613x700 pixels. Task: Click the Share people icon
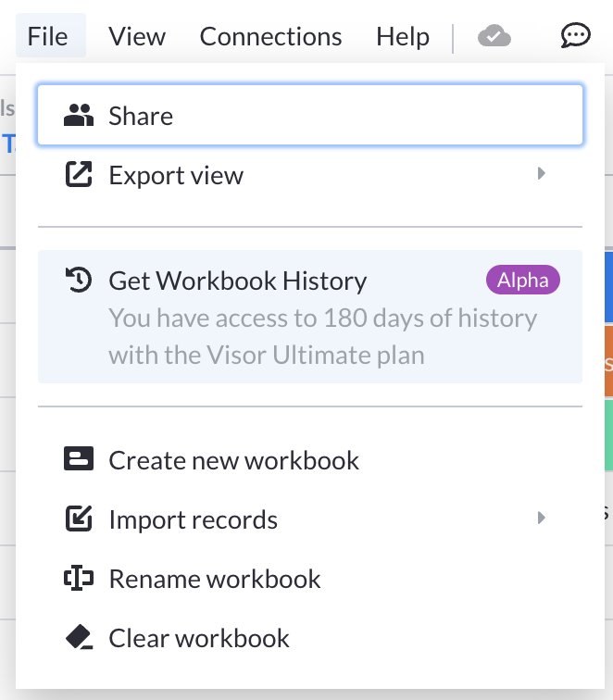point(79,116)
